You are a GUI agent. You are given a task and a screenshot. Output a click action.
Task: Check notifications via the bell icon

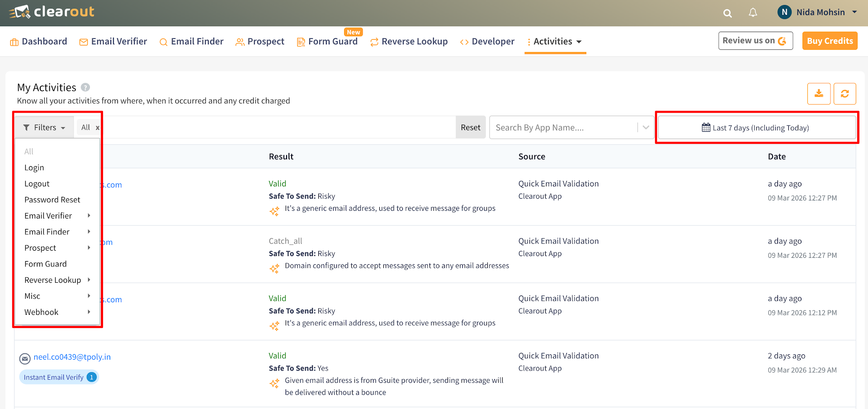pos(753,13)
